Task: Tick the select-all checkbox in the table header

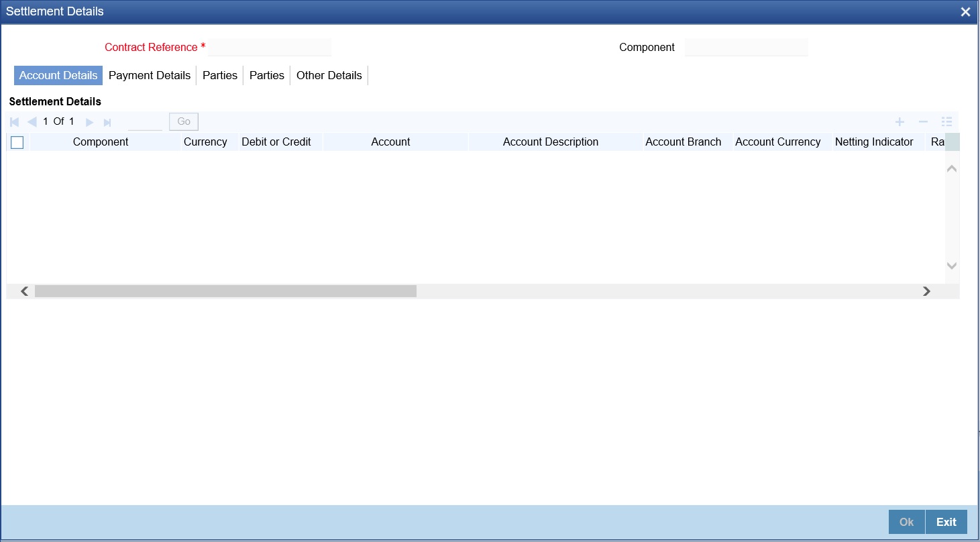Action: pyautogui.click(x=17, y=142)
